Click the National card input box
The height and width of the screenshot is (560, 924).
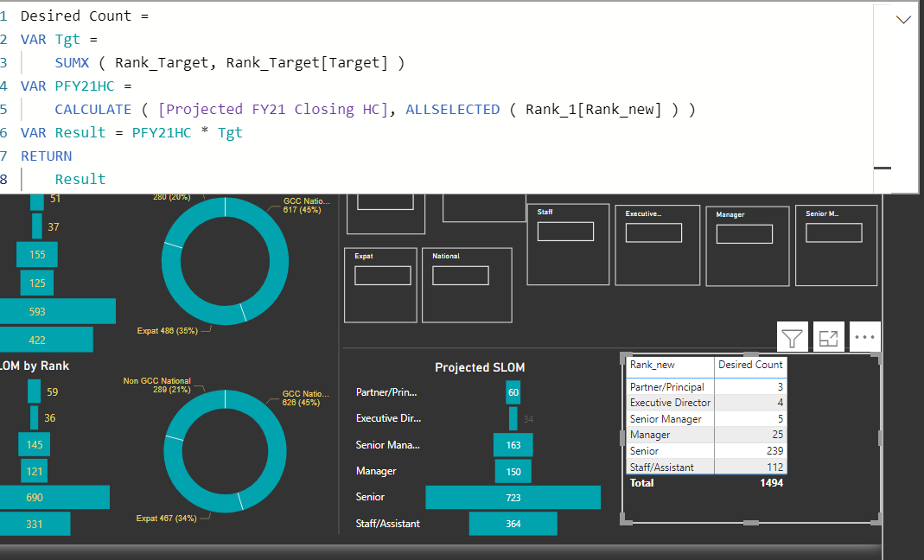[x=461, y=276]
